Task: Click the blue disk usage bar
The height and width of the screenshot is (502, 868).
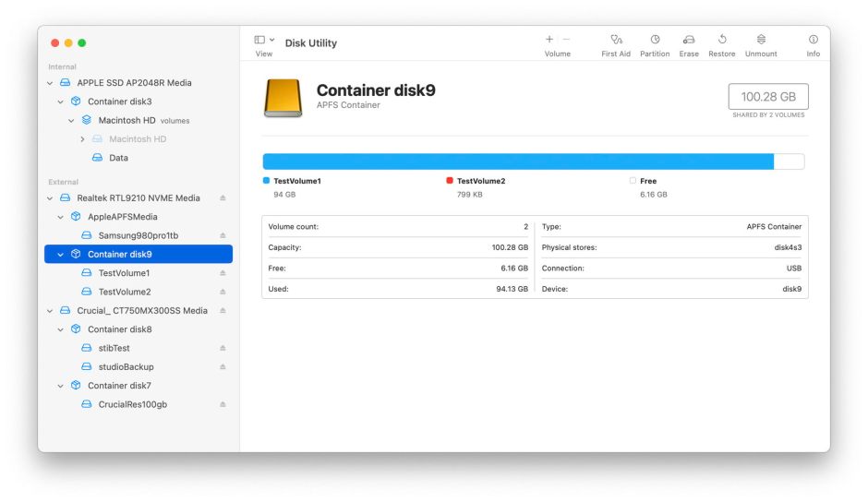Action: click(517, 161)
